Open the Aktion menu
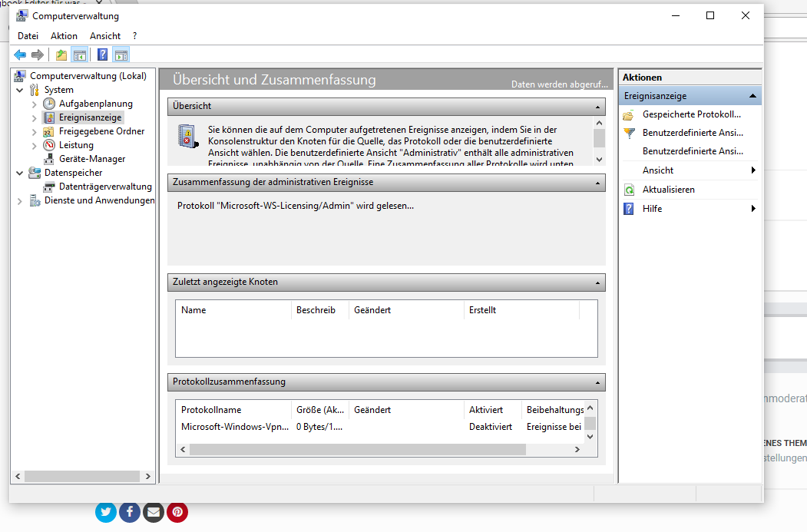 (64, 36)
